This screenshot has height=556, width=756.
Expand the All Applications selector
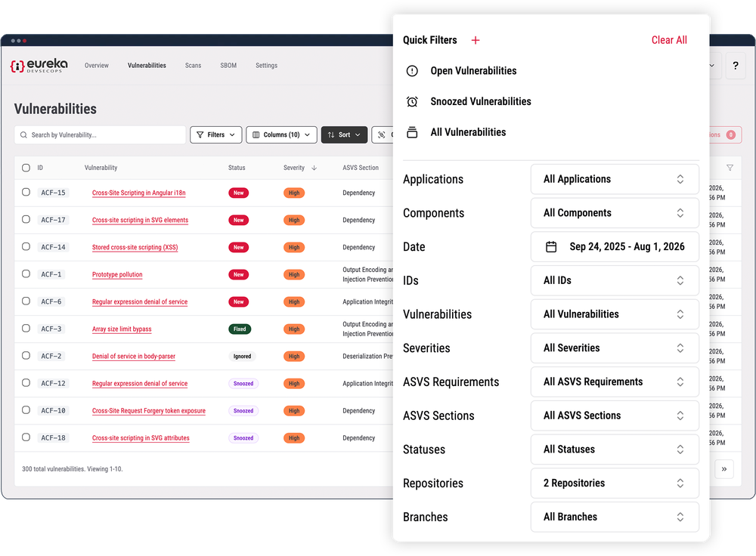pos(615,179)
